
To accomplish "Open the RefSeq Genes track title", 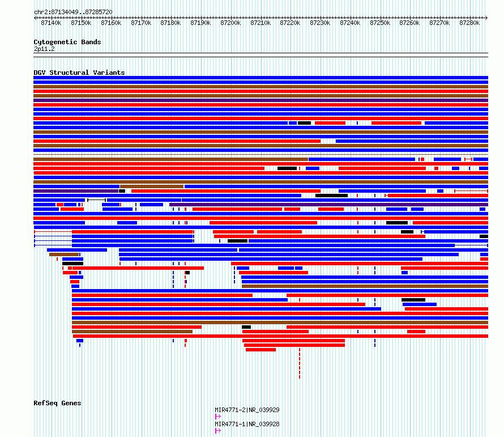I will point(57,403).
